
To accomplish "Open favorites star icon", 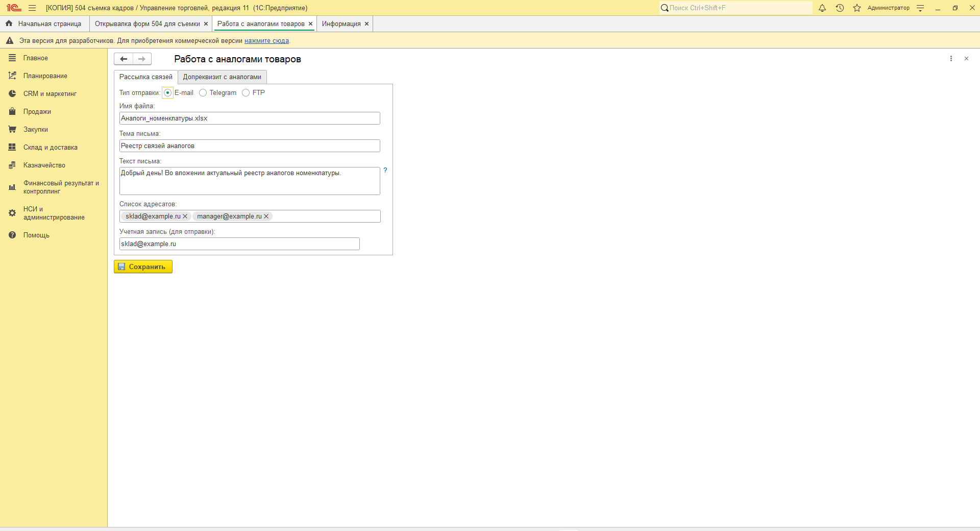I will pyautogui.click(x=857, y=8).
